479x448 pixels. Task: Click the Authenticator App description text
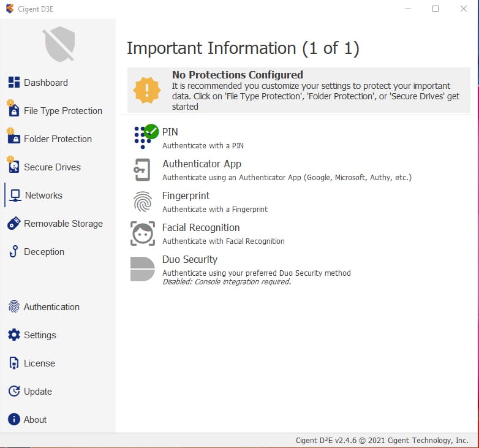click(287, 178)
